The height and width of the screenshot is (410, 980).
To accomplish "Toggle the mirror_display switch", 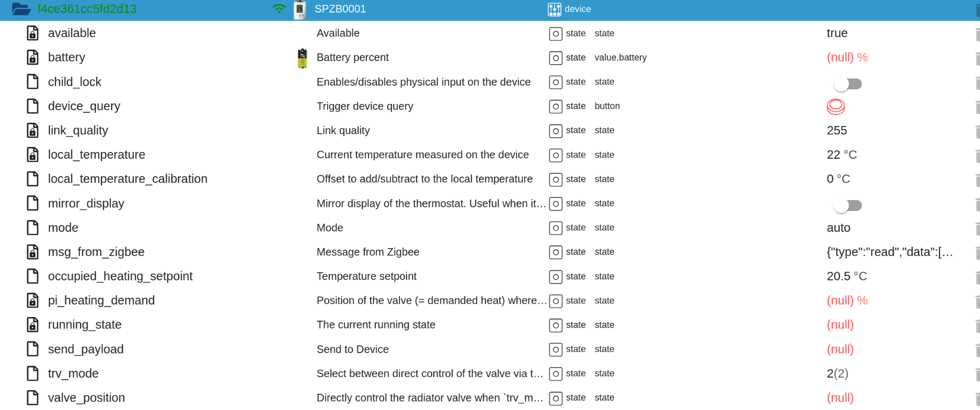I will tap(847, 205).
